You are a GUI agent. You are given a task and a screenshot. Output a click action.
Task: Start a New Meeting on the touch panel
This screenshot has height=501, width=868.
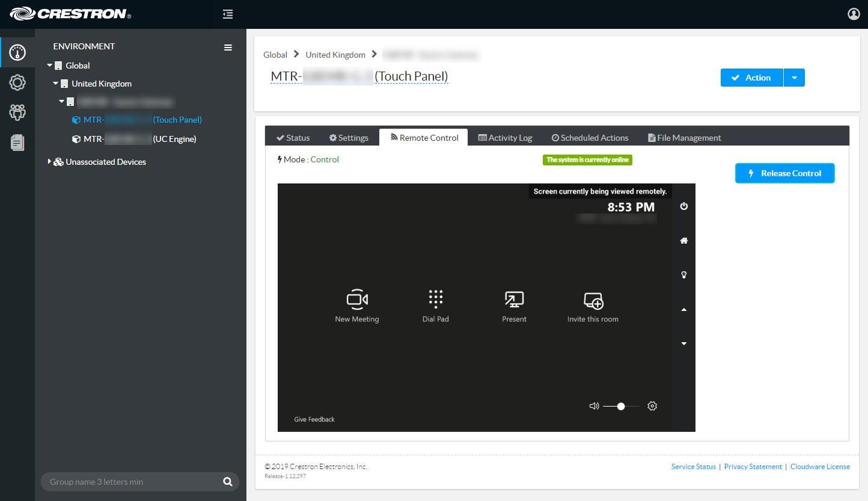357,306
